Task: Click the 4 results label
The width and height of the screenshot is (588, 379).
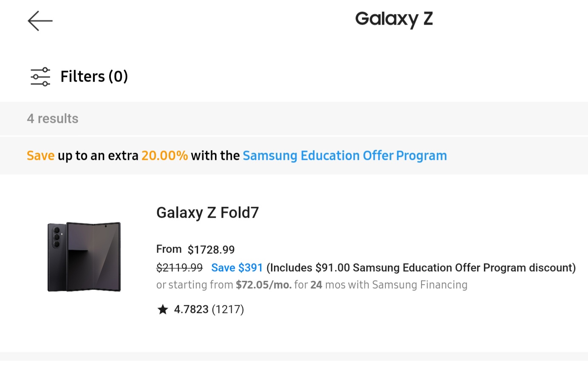Action: click(x=52, y=118)
